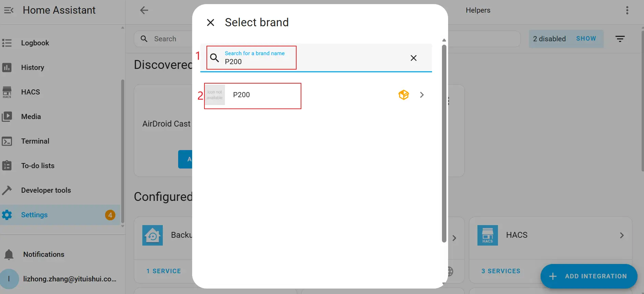644x294 pixels.
Task: Click the orange custom integration cube icon
Action: click(x=403, y=95)
